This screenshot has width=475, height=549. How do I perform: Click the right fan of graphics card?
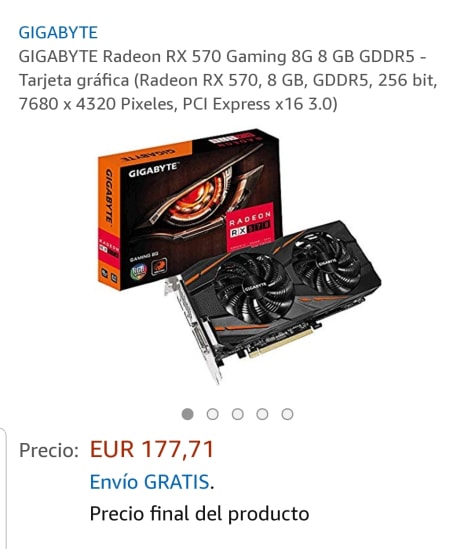pyautogui.click(x=326, y=263)
